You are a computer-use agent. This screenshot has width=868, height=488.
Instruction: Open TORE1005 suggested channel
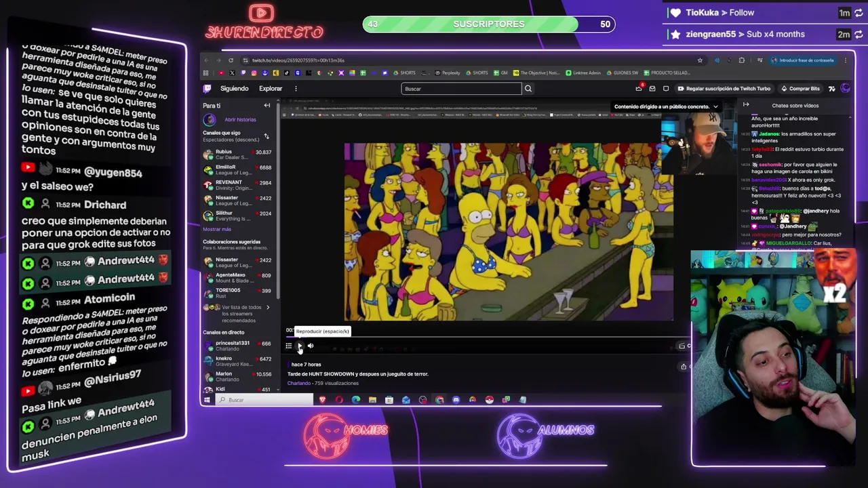coord(237,293)
